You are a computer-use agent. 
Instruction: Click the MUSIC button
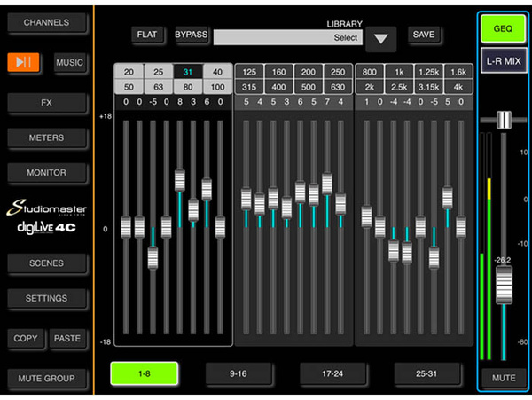69,62
